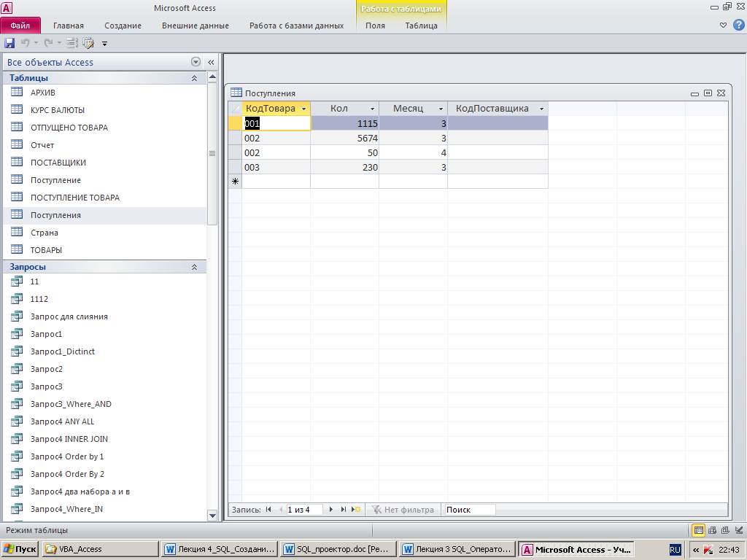Switch to PivotTable view in status bar

click(x=712, y=530)
